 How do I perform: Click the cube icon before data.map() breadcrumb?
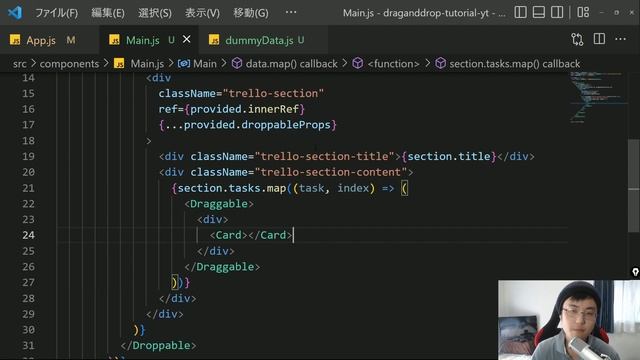pos(237,63)
